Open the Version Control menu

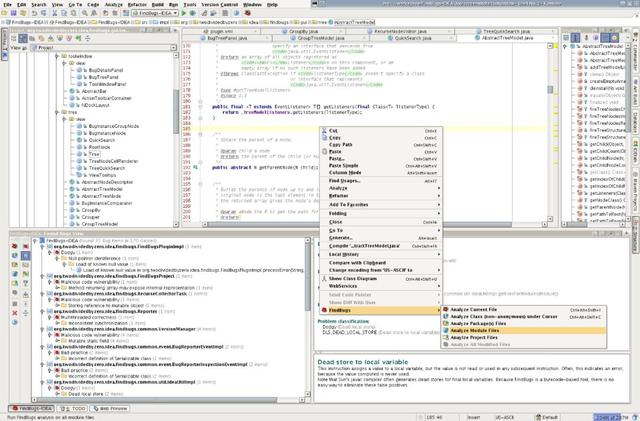point(220,4)
